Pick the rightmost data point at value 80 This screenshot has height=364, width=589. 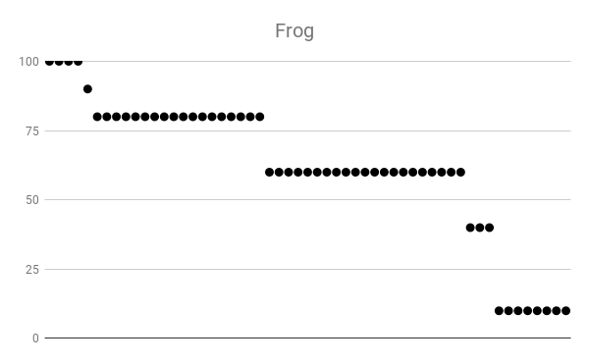click(260, 117)
